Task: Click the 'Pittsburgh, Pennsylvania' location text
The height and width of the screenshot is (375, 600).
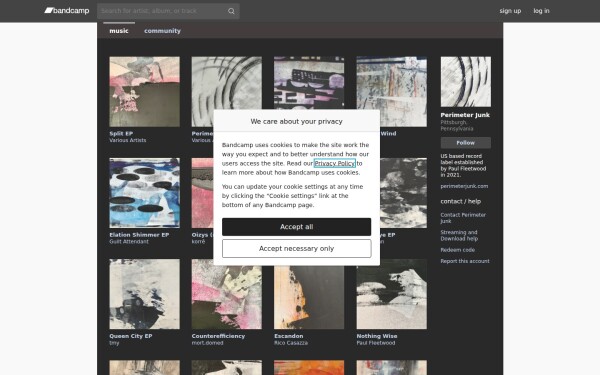Action: pos(457,126)
